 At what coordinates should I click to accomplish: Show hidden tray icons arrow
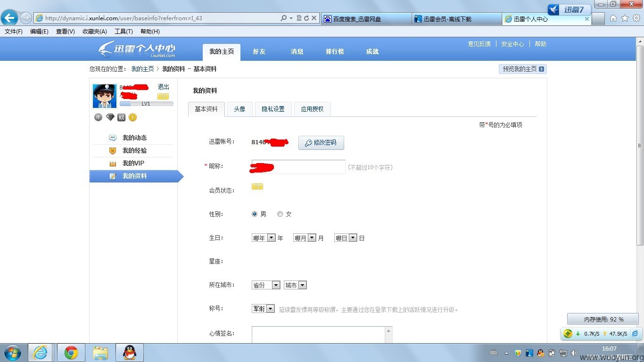(x=506, y=353)
